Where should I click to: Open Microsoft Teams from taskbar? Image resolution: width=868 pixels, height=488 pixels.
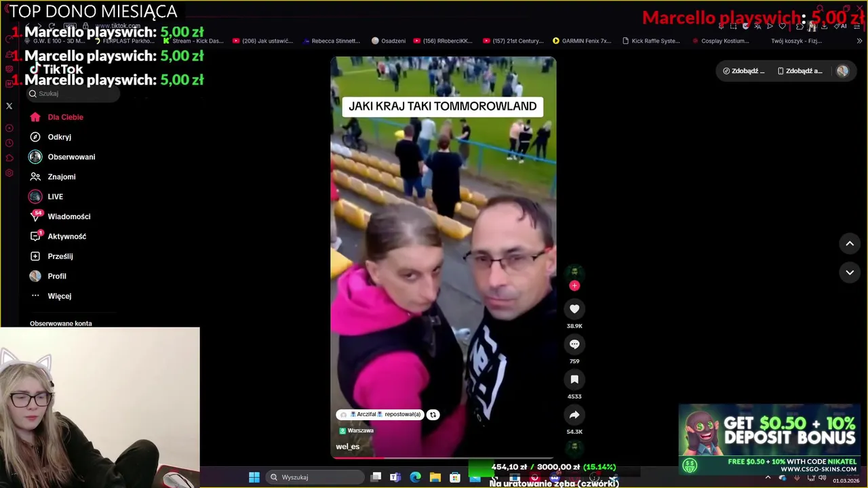coord(395,477)
